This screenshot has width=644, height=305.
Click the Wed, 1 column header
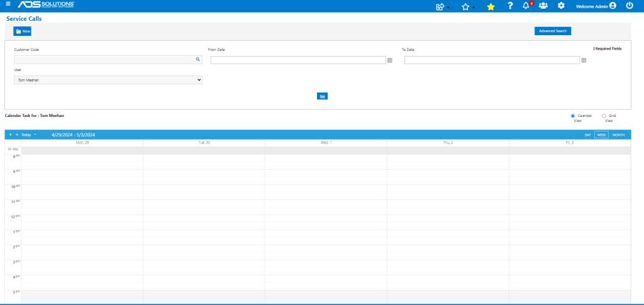[326, 143]
